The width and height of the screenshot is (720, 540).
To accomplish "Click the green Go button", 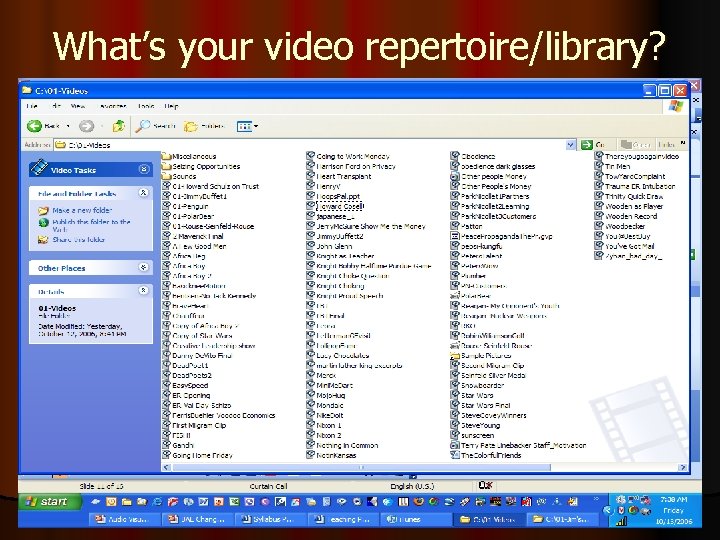I will pos(594,145).
